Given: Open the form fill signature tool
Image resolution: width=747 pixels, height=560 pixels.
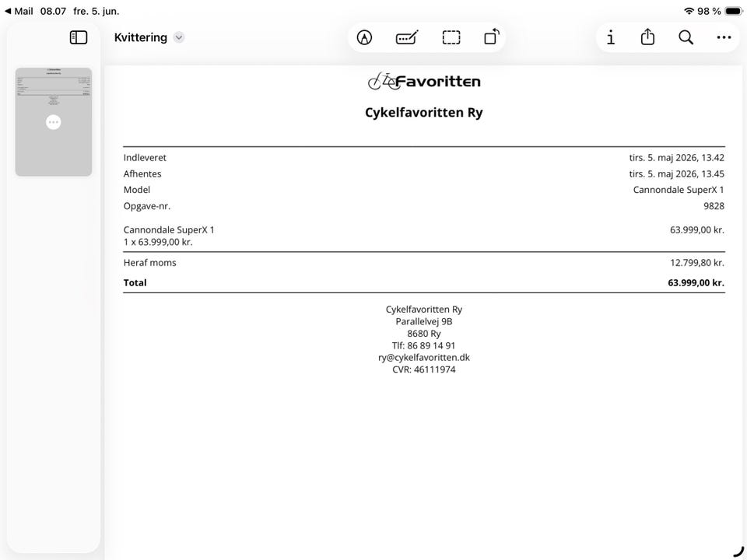Looking at the screenshot, I should point(407,37).
